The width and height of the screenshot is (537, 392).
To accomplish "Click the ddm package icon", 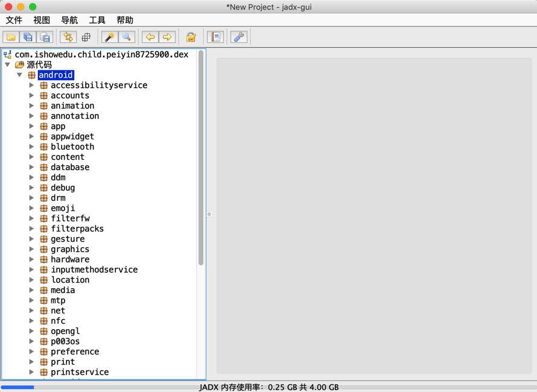I will point(44,177).
